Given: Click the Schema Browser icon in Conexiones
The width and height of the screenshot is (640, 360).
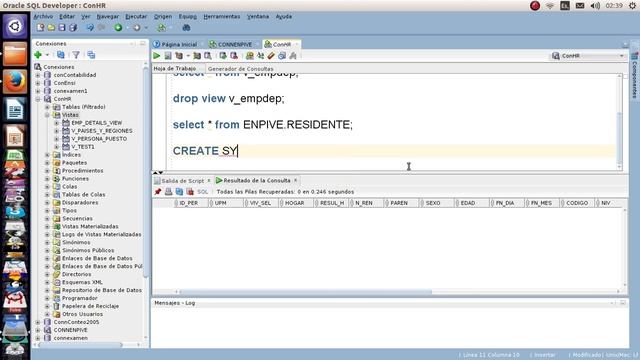Looking at the screenshot, I should [x=91, y=55].
